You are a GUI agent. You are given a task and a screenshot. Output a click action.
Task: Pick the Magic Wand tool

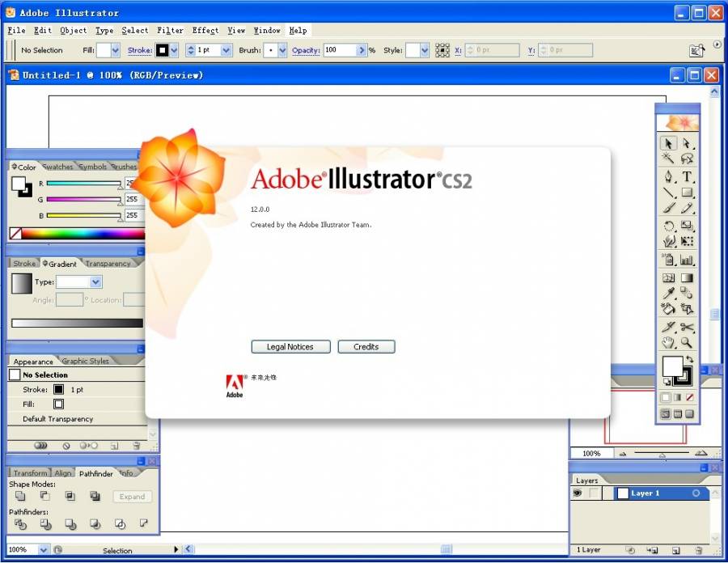click(x=669, y=159)
